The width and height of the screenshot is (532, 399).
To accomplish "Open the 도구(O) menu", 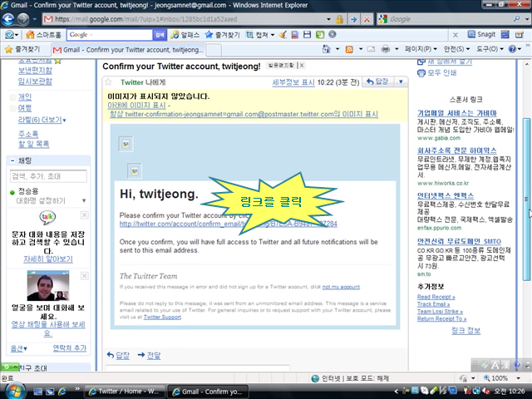I will click(490, 49).
